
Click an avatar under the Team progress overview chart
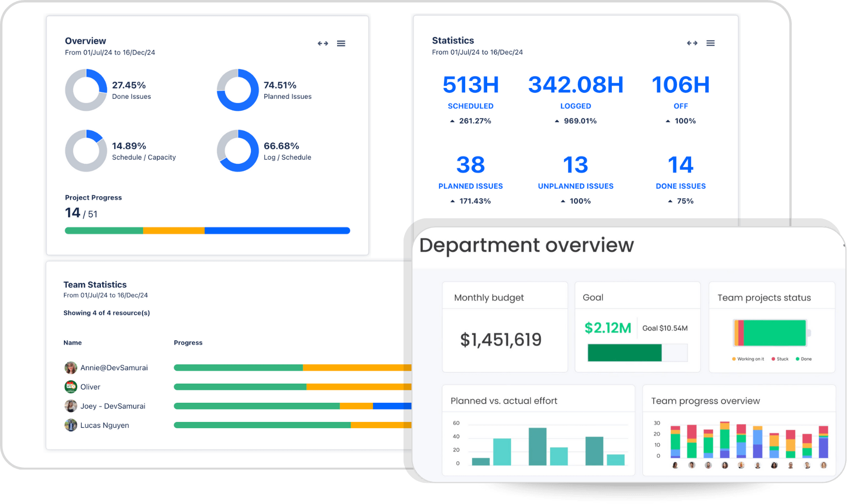tap(674, 465)
